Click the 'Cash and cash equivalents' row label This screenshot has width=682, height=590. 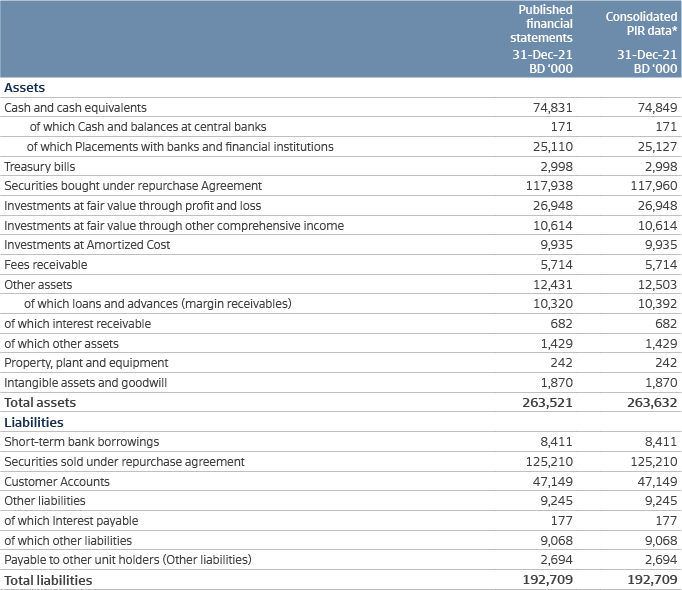(76, 107)
